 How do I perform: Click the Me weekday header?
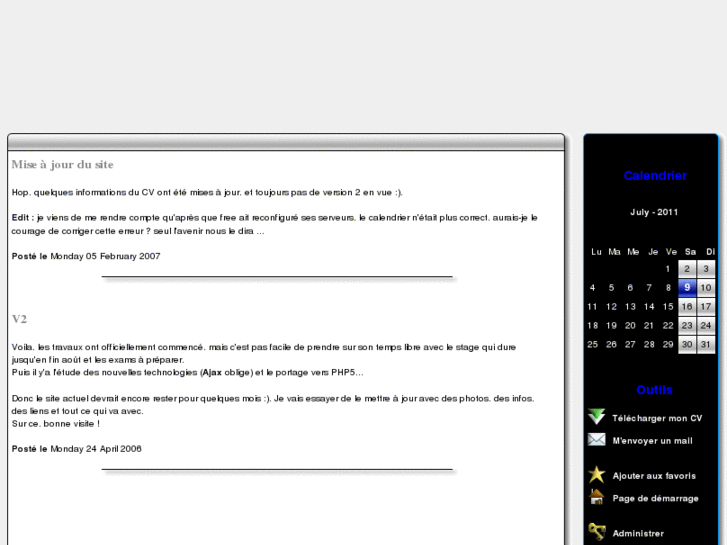(633, 252)
